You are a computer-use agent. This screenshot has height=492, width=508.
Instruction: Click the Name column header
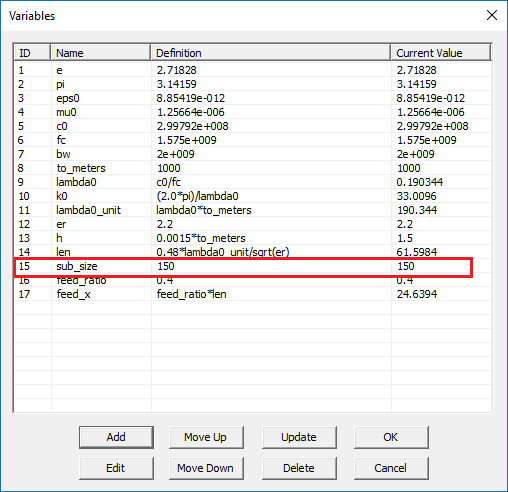[101, 53]
